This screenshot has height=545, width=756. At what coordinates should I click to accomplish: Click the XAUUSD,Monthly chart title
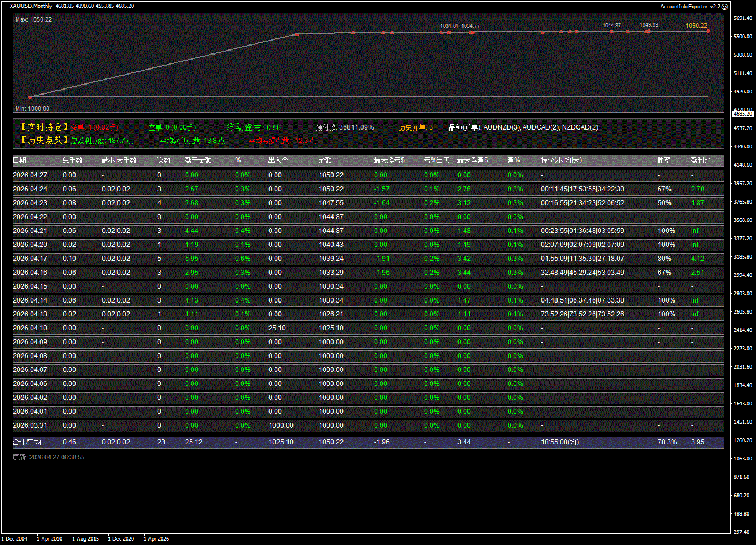click(31, 6)
